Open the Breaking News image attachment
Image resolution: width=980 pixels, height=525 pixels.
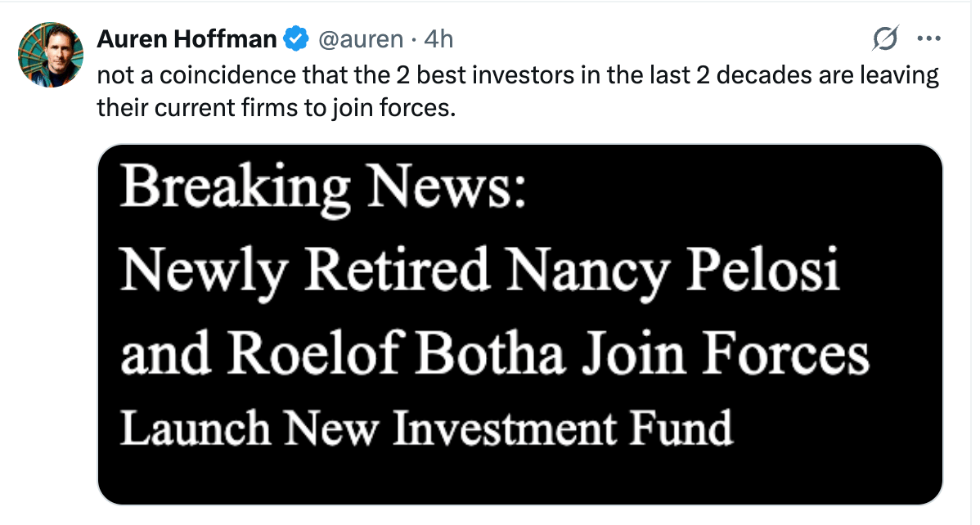click(519, 325)
